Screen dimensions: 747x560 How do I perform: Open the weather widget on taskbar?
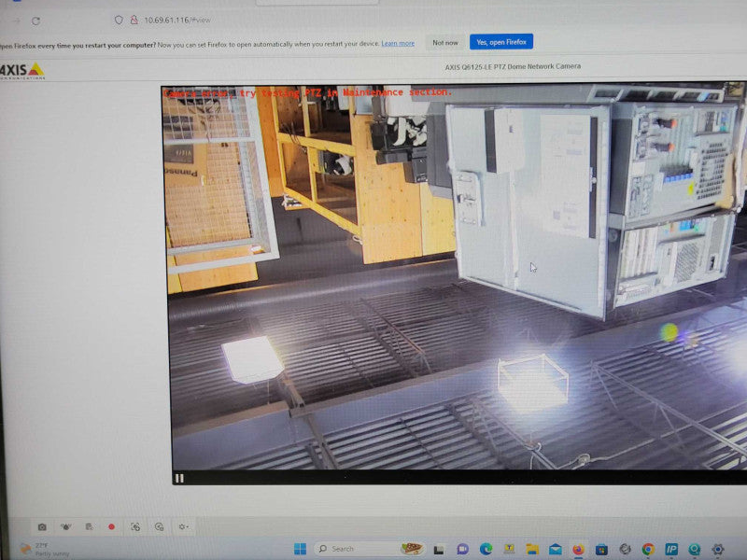pyautogui.click(x=43, y=549)
